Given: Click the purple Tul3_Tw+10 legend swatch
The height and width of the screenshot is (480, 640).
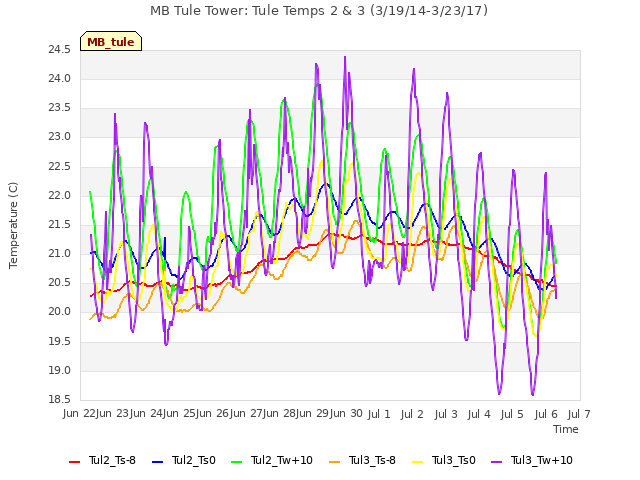Looking at the screenshot, I should (496, 461).
